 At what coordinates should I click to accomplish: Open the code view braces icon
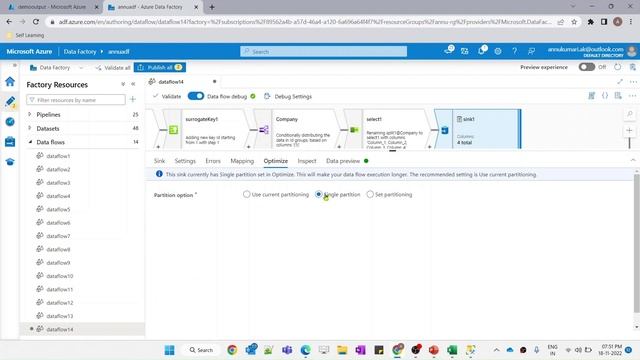coord(605,96)
